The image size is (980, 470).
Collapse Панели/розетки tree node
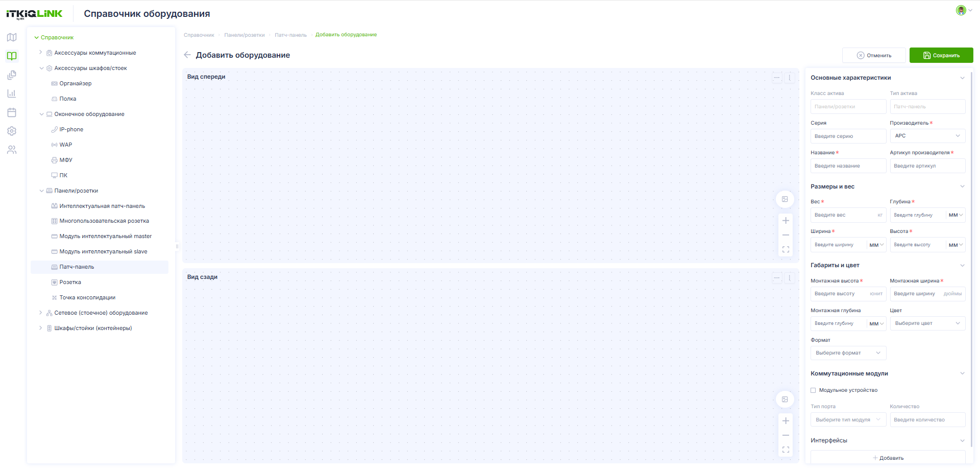[x=42, y=191]
